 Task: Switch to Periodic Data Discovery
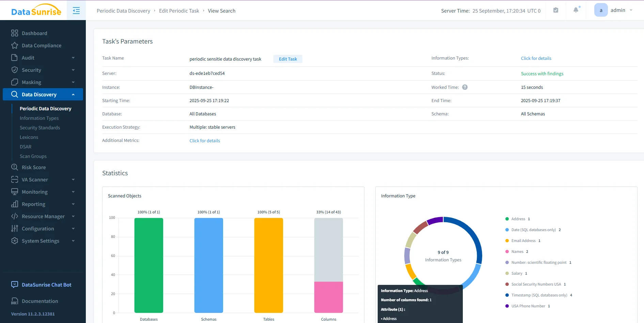45,109
